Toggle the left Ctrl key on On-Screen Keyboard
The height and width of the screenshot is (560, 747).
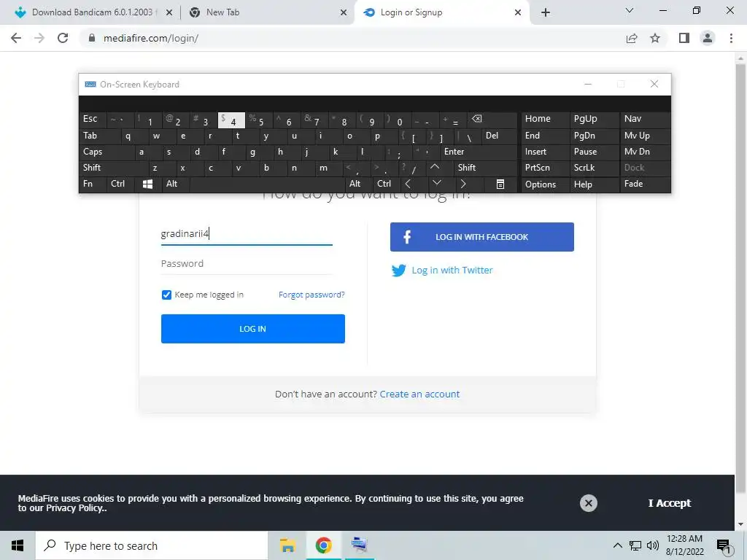pyautogui.click(x=120, y=184)
